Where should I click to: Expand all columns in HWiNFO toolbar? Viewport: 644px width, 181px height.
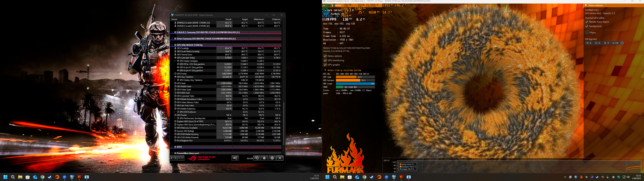(x=174, y=158)
